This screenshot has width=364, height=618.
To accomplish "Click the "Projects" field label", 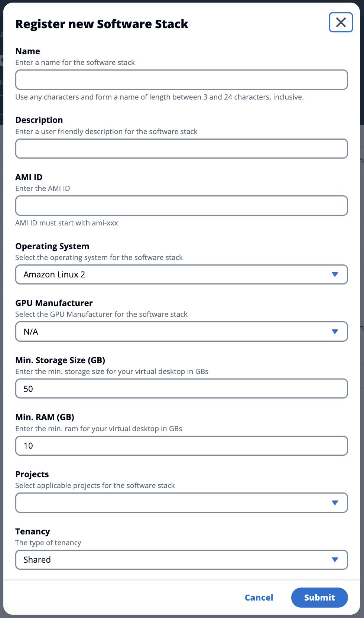I will tap(32, 474).
